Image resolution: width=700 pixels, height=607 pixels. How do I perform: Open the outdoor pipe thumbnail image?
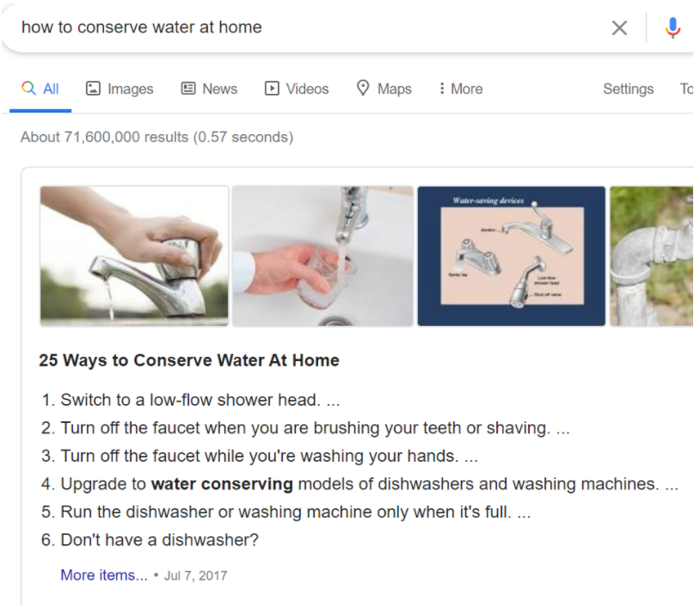click(x=651, y=256)
